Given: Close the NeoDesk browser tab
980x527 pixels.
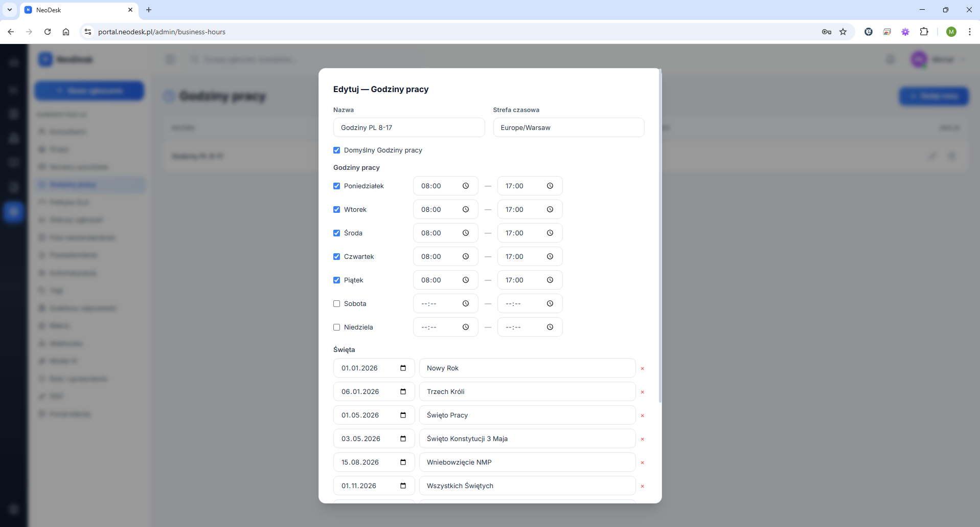Looking at the screenshot, I should [x=130, y=10].
